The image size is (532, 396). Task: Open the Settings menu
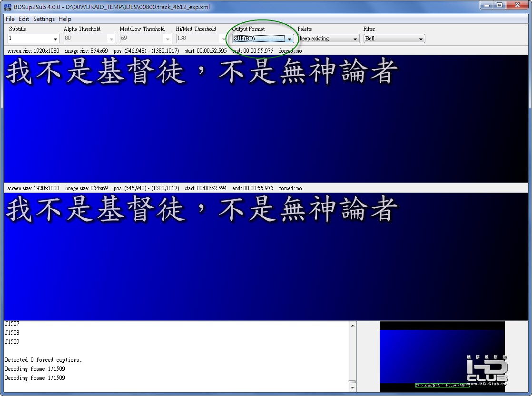tap(43, 19)
